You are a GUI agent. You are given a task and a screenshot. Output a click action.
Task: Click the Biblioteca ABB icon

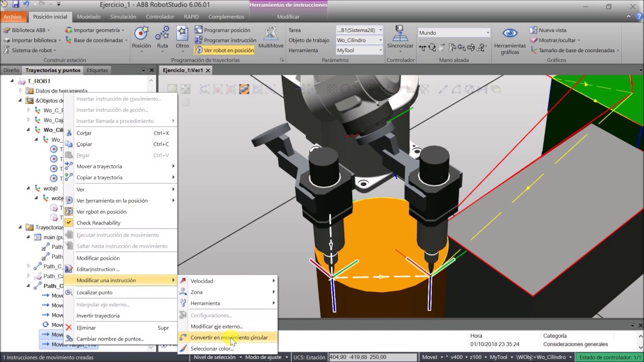pos(7,30)
